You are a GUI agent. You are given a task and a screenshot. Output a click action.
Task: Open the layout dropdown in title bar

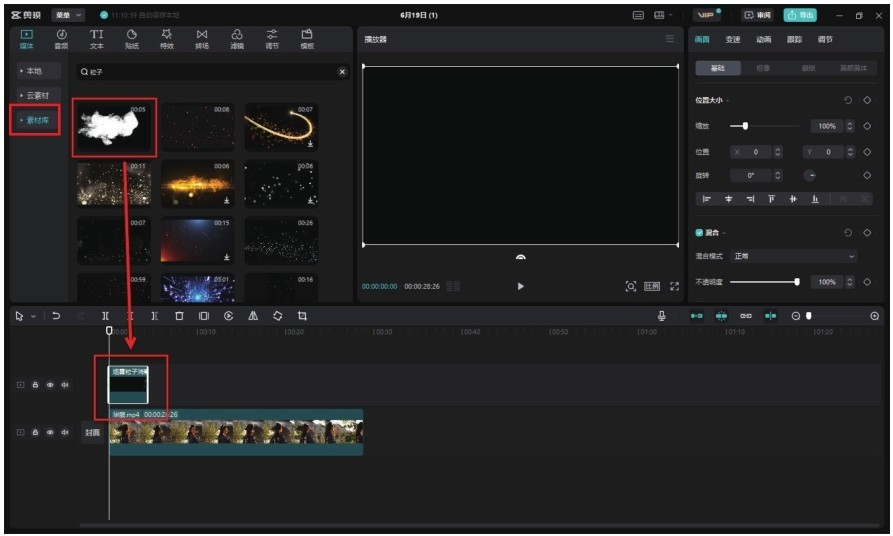[x=663, y=15]
